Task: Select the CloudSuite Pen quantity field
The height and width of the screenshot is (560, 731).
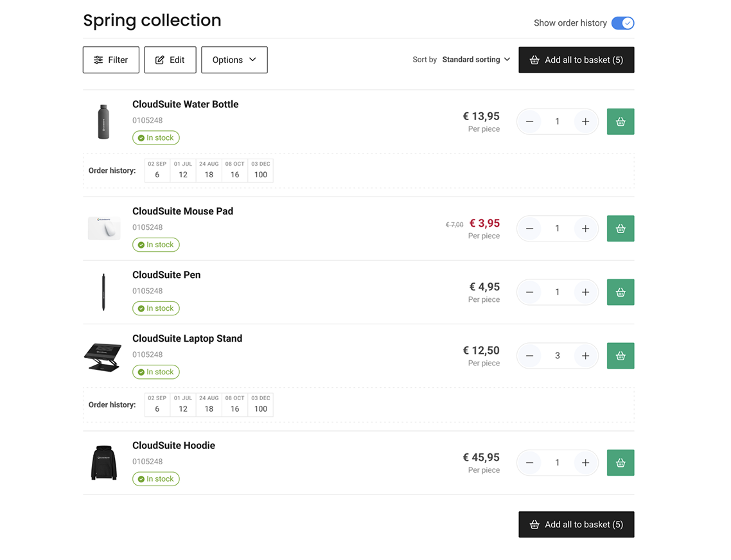Action: pos(557,292)
